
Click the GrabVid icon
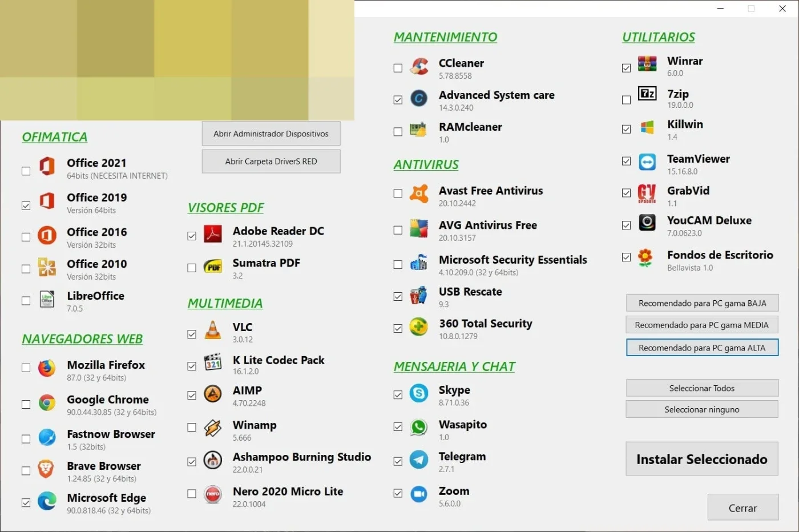[x=647, y=194]
